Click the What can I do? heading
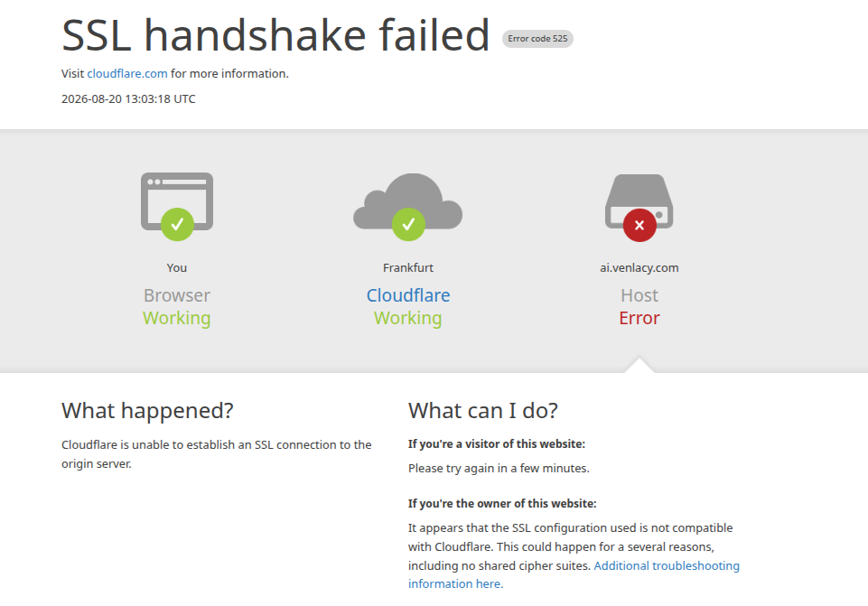Screen dimensions: 868x606 coord(482,411)
